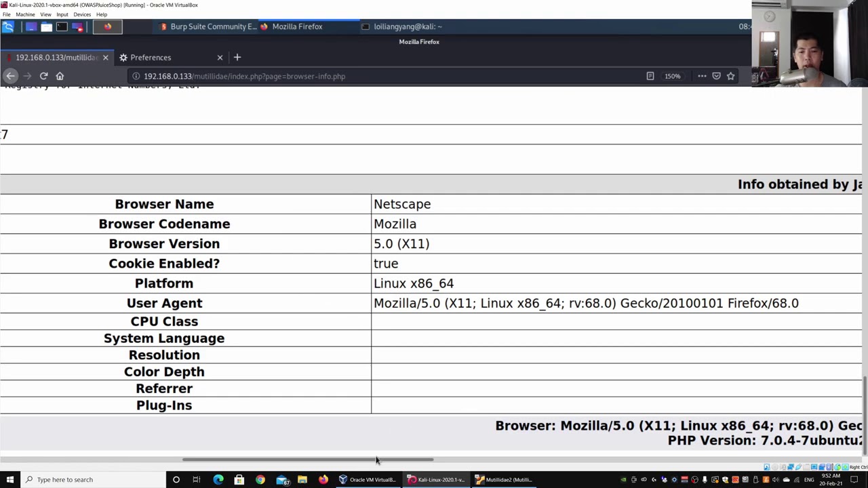Open the VirtualBox File menu

coord(6,14)
